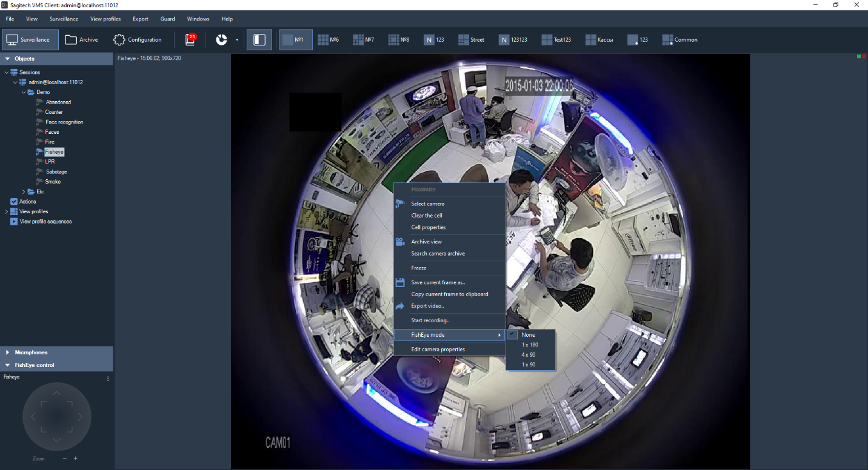
Task: Switch to the №6 grid layout
Action: point(329,40)
